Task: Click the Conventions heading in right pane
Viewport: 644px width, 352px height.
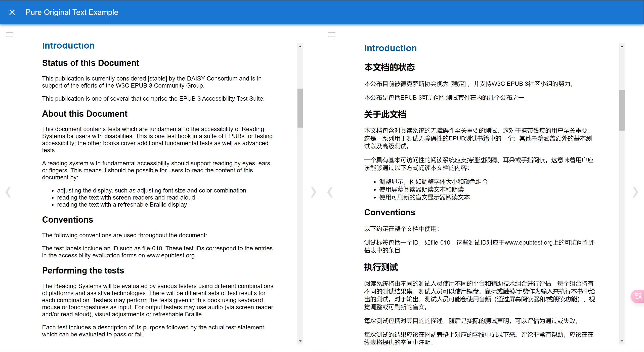Action: click(390, 212)
